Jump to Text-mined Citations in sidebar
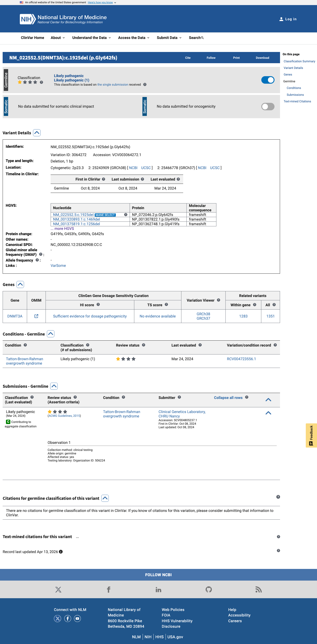 click(x=297, y=101)
